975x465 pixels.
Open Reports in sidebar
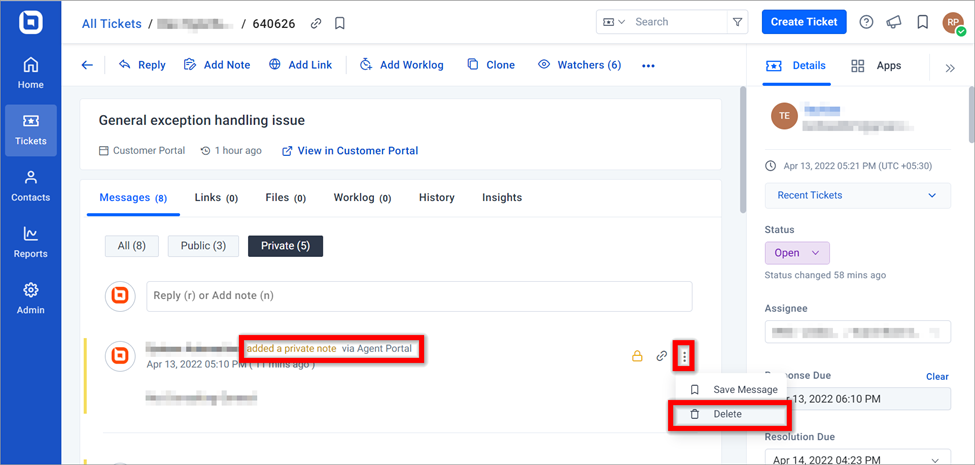pos(30,242)
